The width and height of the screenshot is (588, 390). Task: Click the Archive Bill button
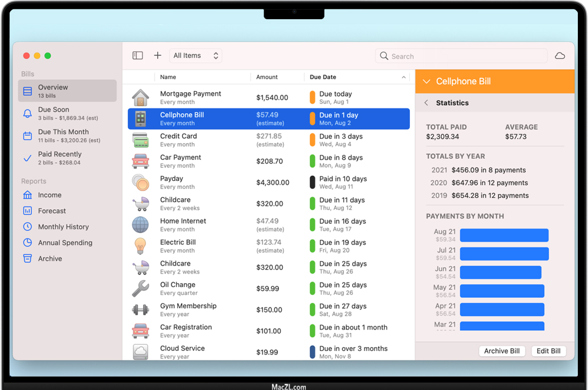(x=501, y=351)
